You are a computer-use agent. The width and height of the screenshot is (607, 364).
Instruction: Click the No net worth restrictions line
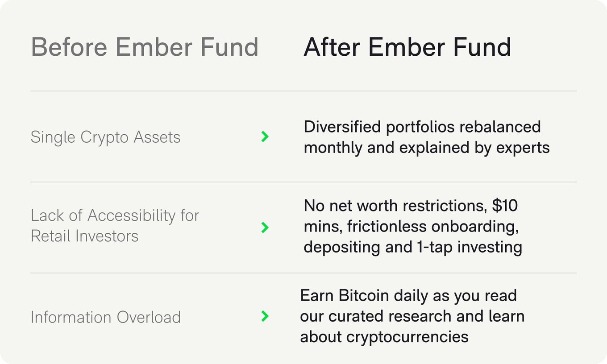pyautogui.click(x=411, y=206)
